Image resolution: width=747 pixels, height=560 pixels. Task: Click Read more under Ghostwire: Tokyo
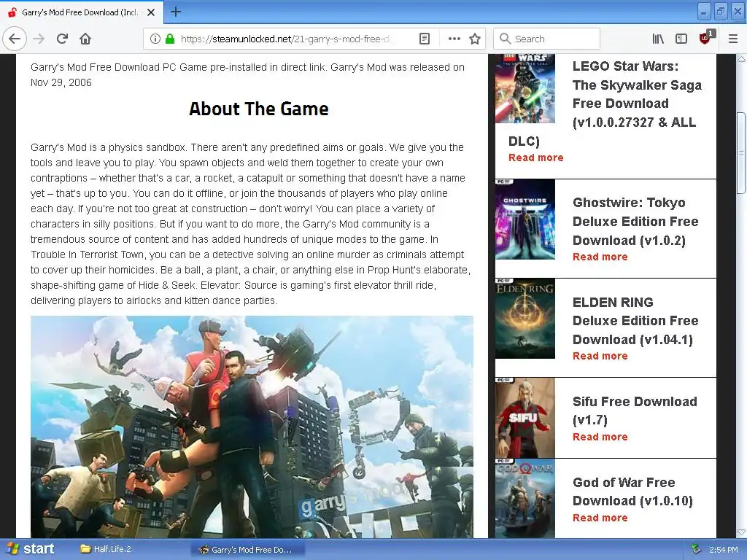600,257
